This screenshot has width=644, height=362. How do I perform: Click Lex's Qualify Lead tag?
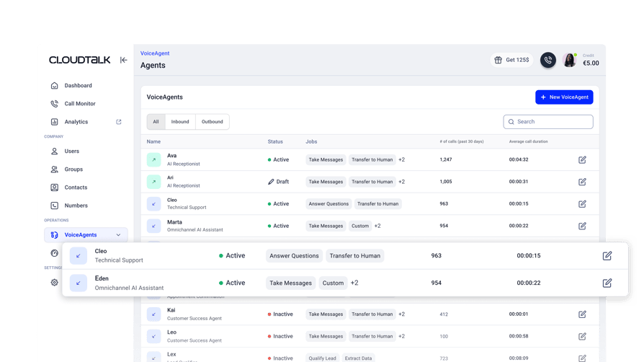pos(322,358)
